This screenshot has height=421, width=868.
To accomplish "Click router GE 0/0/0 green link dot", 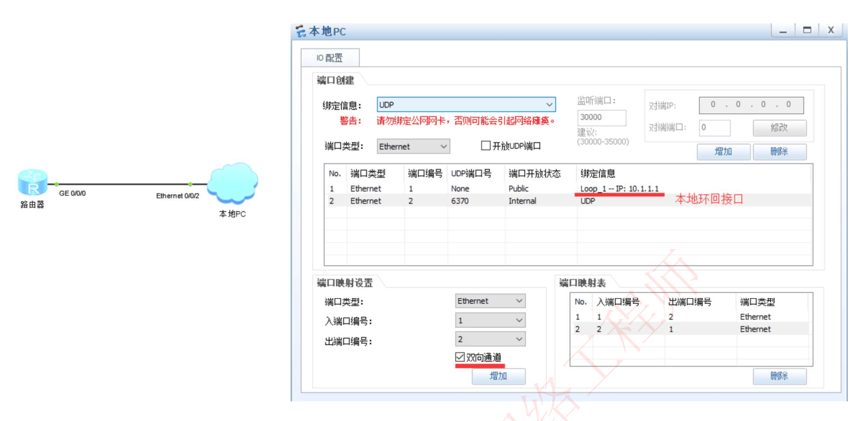I will [x=56, y=184].
